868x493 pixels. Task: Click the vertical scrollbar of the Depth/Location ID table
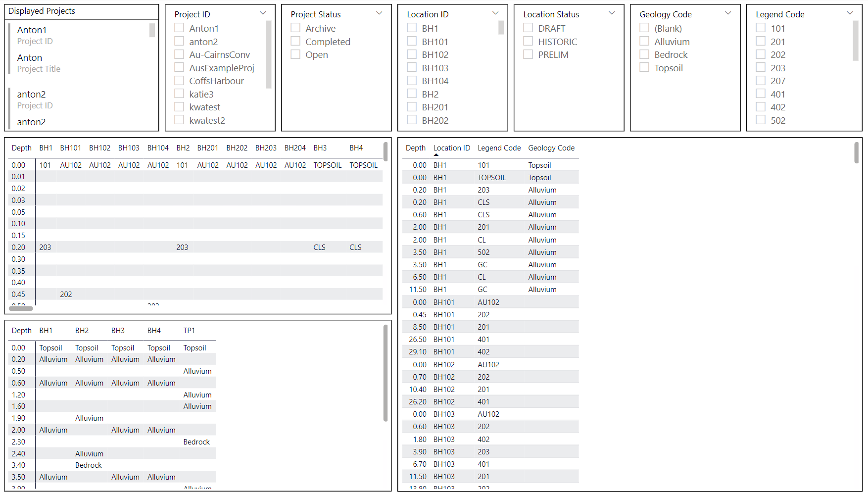[x=857, y=152]
